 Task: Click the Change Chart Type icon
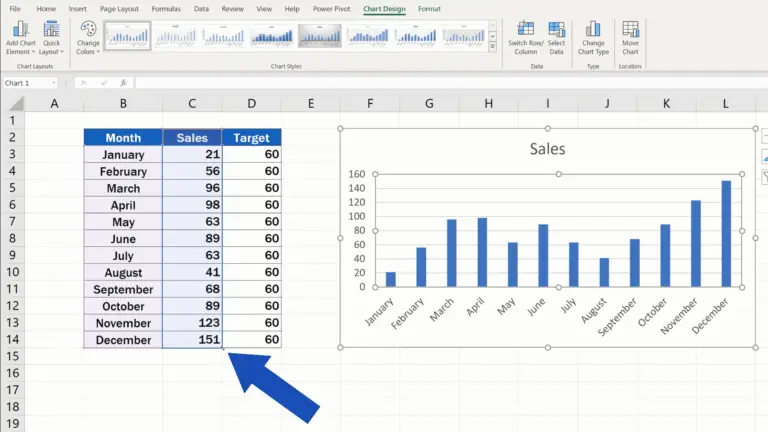click(x=593, y=30)
